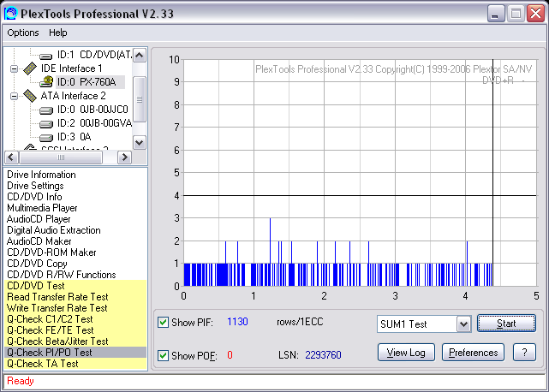
Task: Open Digital Audio Extraction function
Action: coord(54,230)
